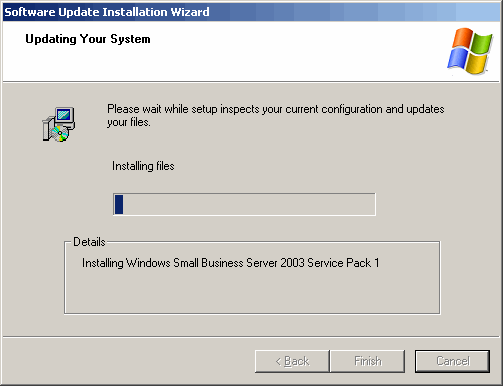
Task: Click the Windows flag logo
Action: pyautogui.click(x=469, y=51)
